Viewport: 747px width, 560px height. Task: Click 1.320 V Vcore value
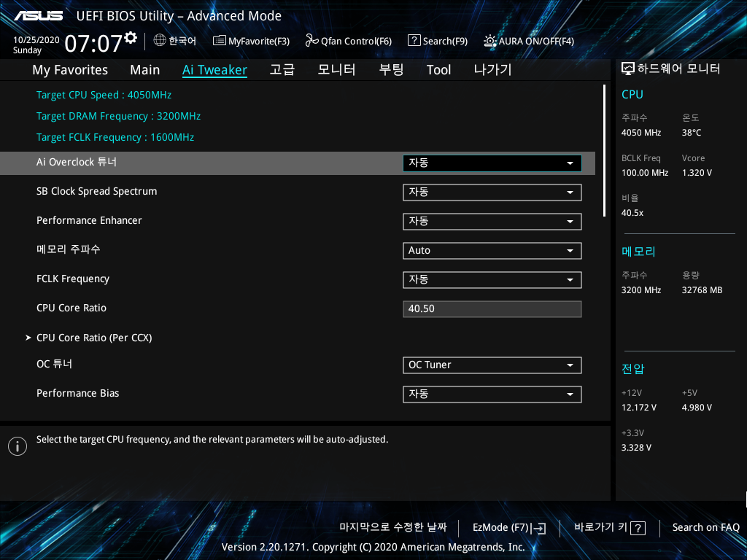697,173
